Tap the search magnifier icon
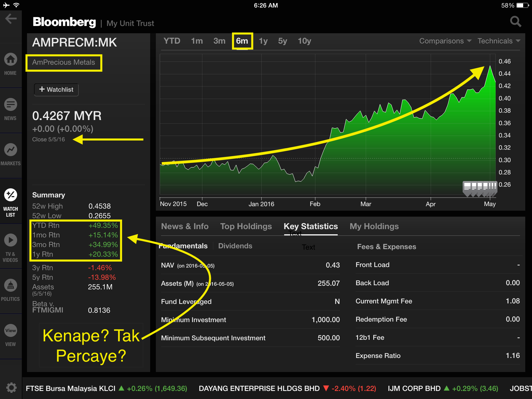 pyautogui.click(x=515, y=22)
